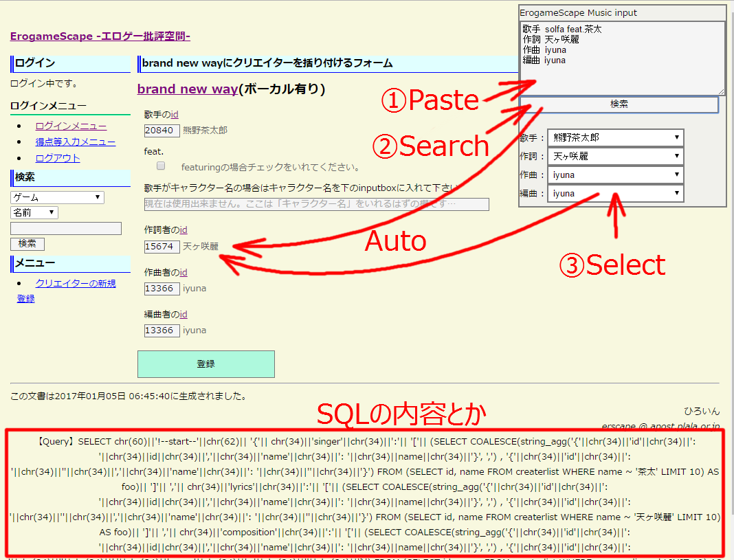Open the ゲーム search category dropdown

(57, 197)
